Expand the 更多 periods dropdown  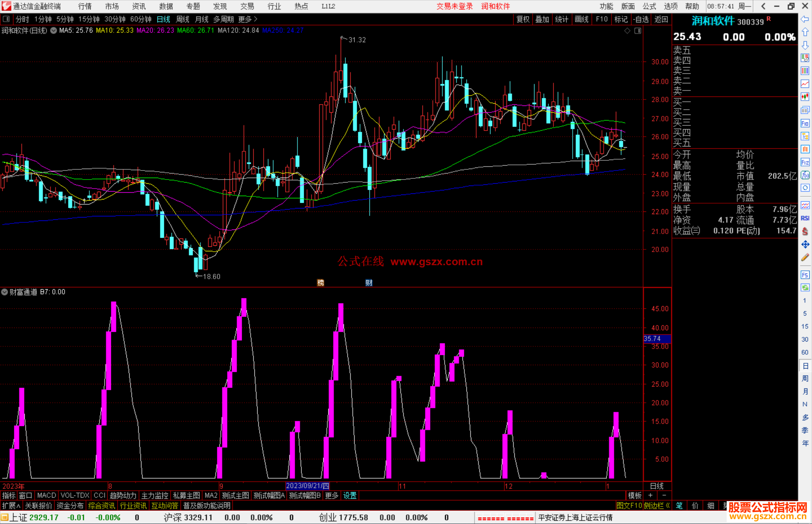click(x=248, y=19)
